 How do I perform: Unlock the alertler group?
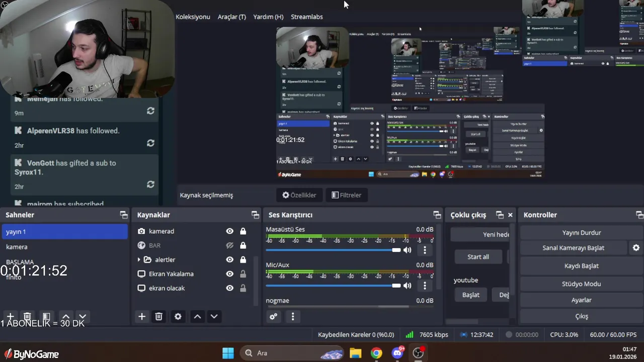[243, 259]
